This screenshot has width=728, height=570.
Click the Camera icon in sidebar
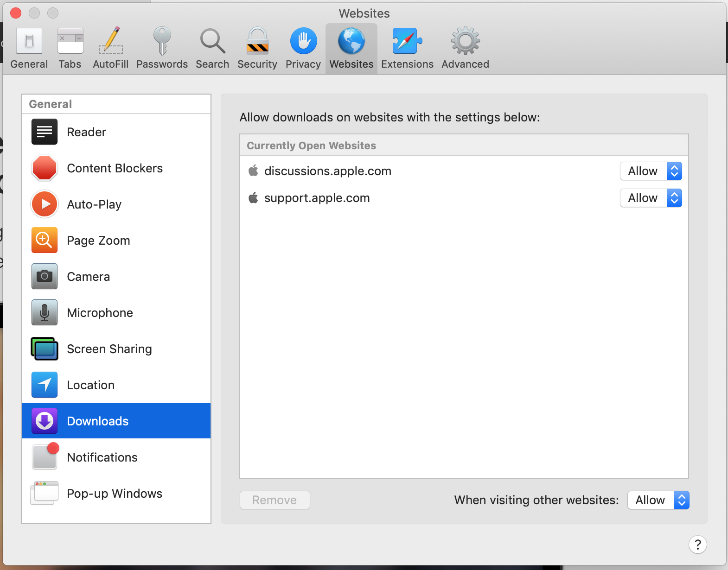[x=45, y=276]
